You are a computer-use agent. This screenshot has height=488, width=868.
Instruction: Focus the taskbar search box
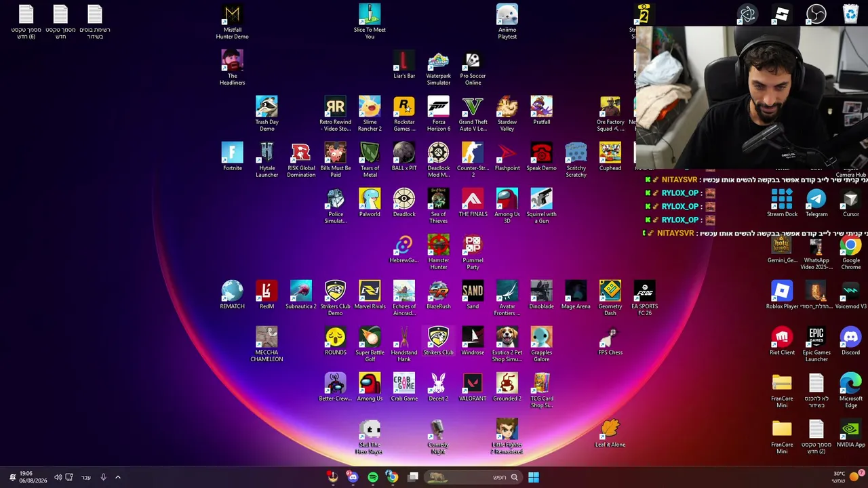coord(473,477)
